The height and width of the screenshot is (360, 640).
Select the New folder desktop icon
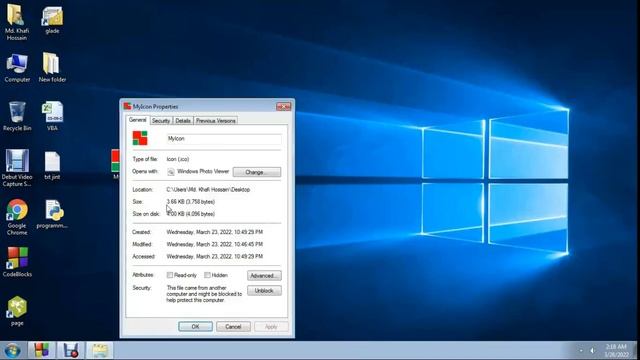[51, 64]
